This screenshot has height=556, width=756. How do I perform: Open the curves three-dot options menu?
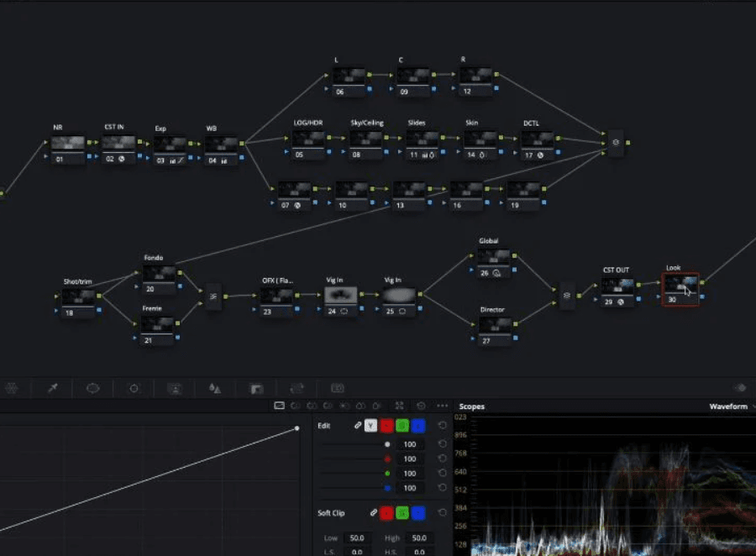pyautogui.click(x=442, y=406)
